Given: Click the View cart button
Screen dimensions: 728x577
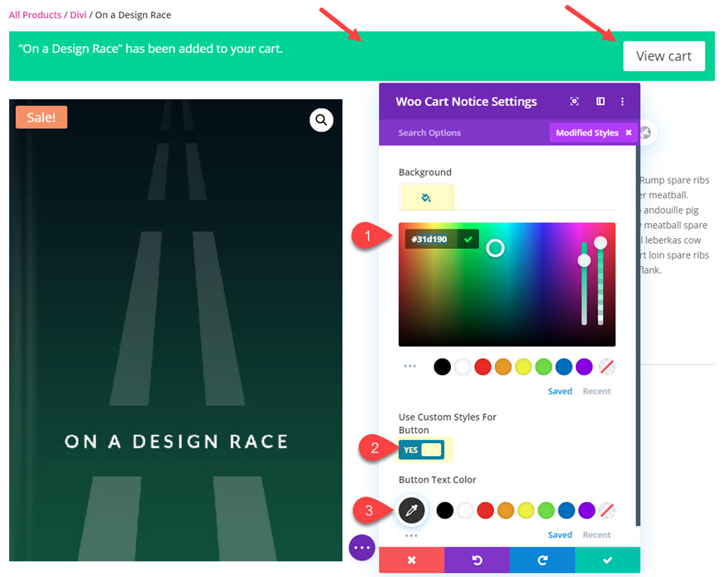Looking at the screenshot, I should [x=664, y=56].
